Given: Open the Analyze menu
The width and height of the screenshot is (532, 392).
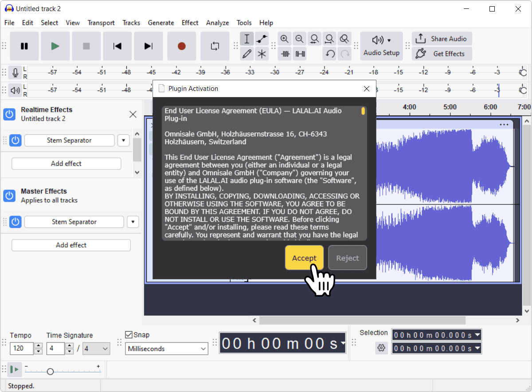Looking at the screenshot, I should tap(217, 23).
